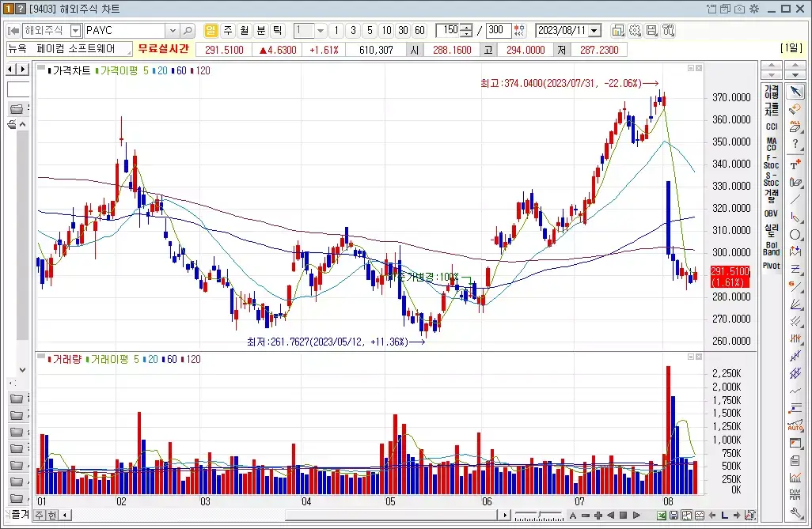Select the CCI indicator

(x=771, y=127)
